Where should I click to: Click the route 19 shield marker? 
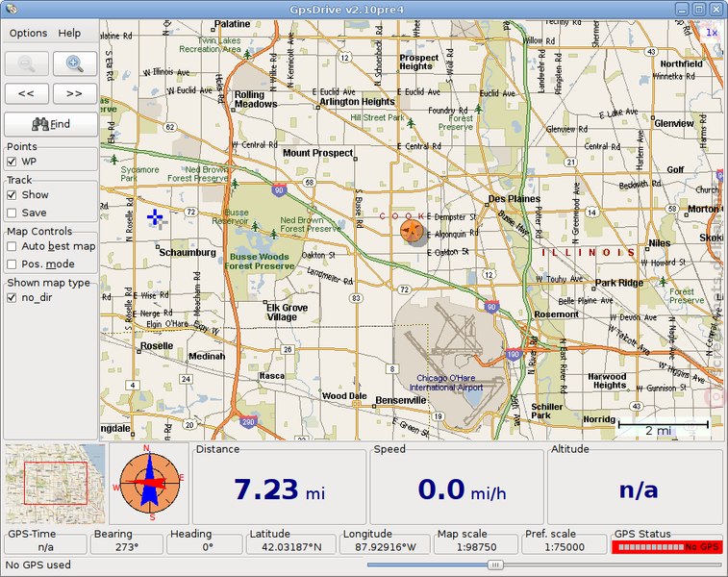point(438,416)
